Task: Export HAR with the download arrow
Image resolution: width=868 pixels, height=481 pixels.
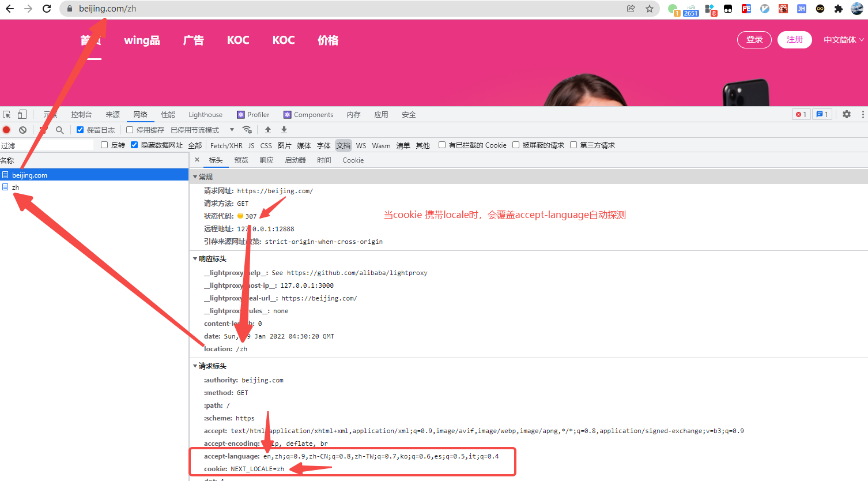Action: click(284, 130)
